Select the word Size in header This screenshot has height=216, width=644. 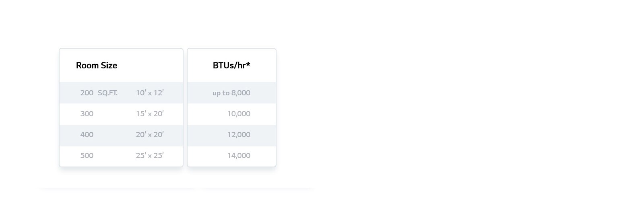(109, 66)
